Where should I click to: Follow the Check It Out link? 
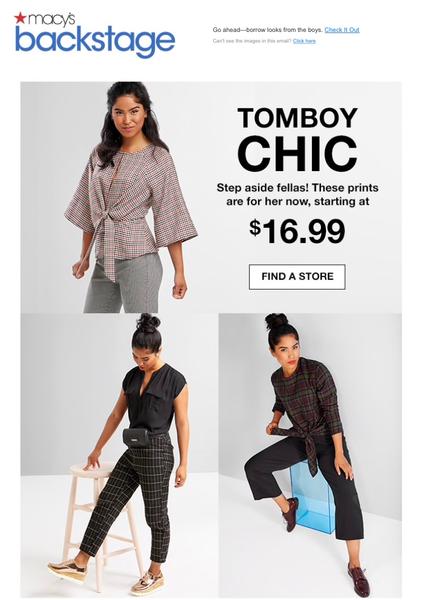click(342, 29)
